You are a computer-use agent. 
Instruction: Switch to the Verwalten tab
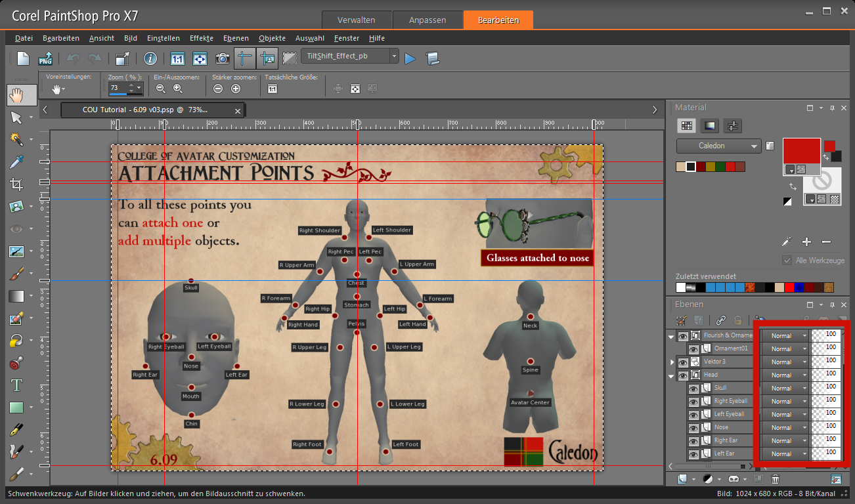(357, 20)
